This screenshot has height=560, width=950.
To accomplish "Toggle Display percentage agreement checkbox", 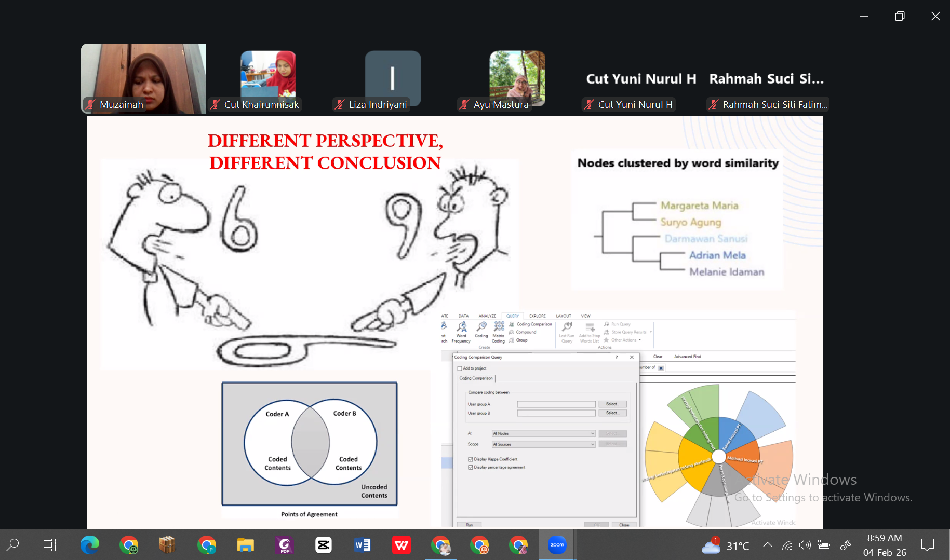I will pos(471,468).
